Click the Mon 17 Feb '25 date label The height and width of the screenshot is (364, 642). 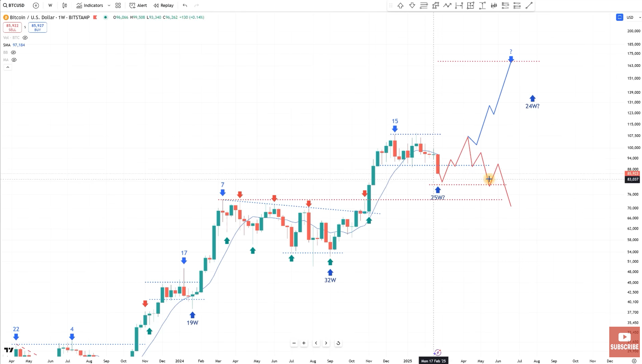pos(434,361)
